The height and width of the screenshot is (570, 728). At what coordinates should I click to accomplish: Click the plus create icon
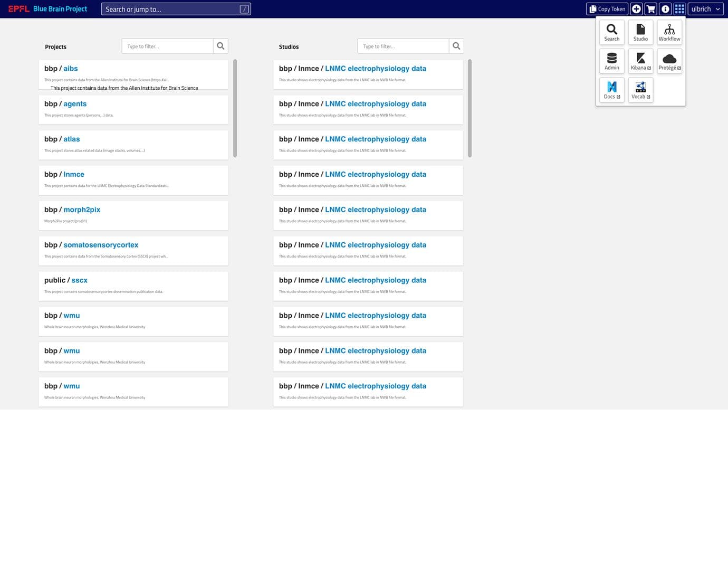tap(636, 9)
